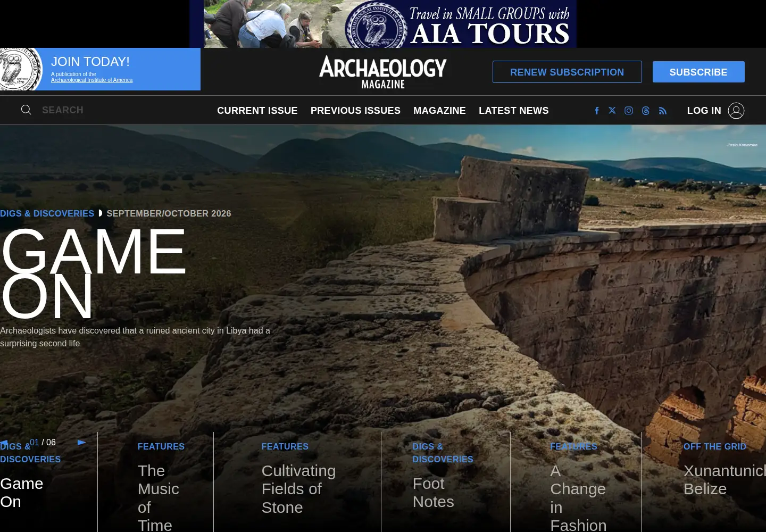Open the PREVIOUS ISSUES menu item
This screenshot has height=532, width=766.
[x=355, y=111]
